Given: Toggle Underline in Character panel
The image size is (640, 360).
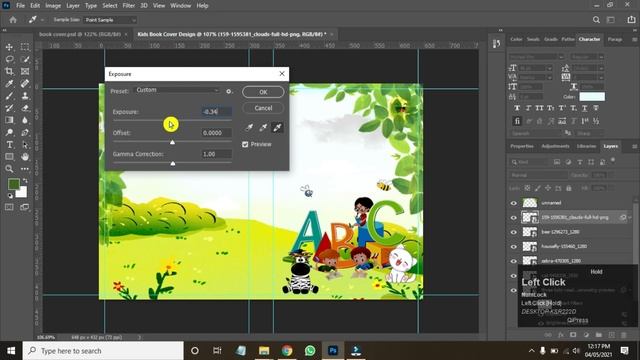Looking at the screenshot, I should coord(584,108).
